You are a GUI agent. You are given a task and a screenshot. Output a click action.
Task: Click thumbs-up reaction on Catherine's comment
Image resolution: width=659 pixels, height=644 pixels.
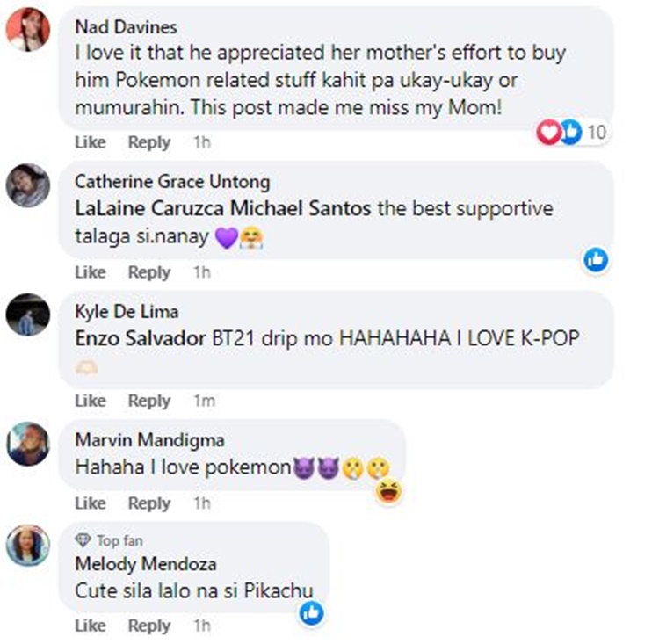596,259
